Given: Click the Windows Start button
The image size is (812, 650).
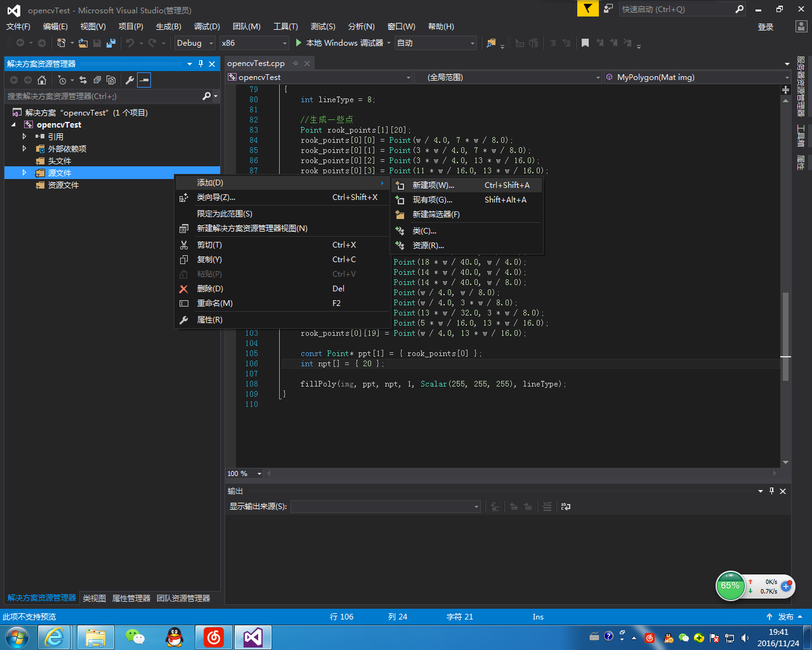Looking at the screenshot, I should pos(17,637).
